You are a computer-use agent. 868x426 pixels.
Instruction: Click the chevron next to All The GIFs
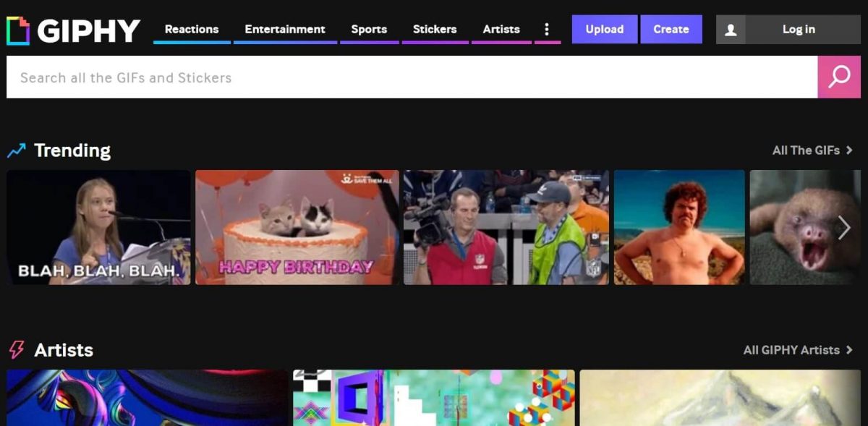point(849,150)
